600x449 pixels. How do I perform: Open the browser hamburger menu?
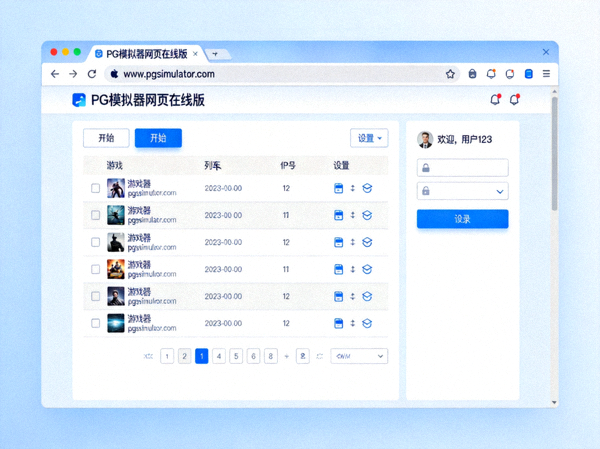546,73
